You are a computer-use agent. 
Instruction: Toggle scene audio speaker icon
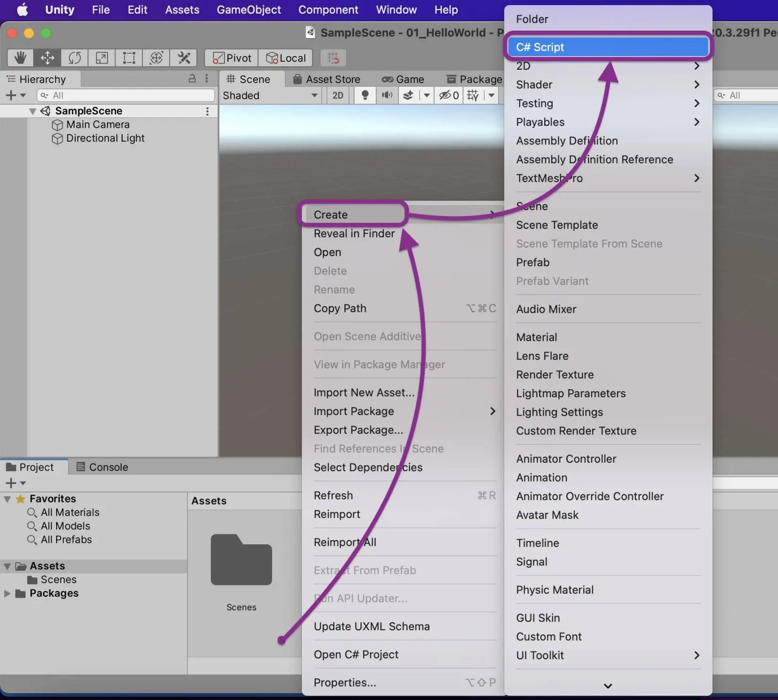click(387, 95)
